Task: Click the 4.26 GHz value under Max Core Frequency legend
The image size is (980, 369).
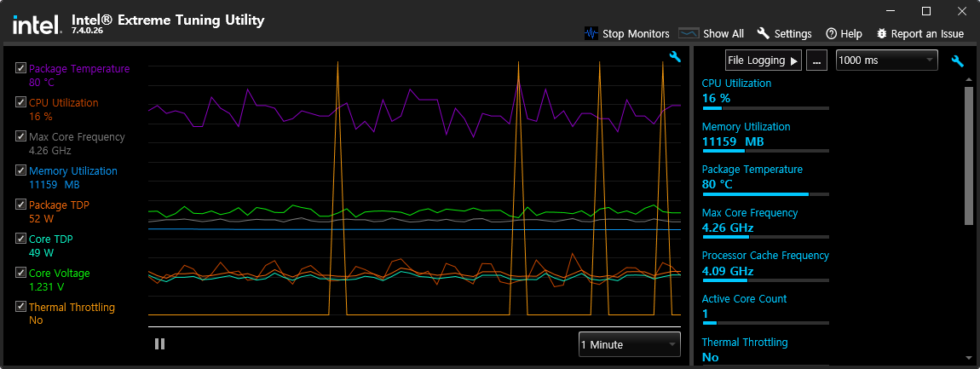Action: tap(50, 151)
